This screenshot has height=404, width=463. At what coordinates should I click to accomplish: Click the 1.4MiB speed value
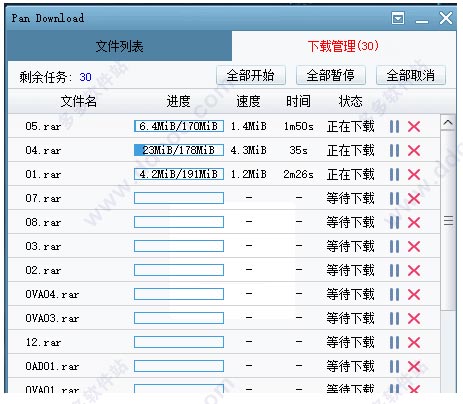pos(249,126)
